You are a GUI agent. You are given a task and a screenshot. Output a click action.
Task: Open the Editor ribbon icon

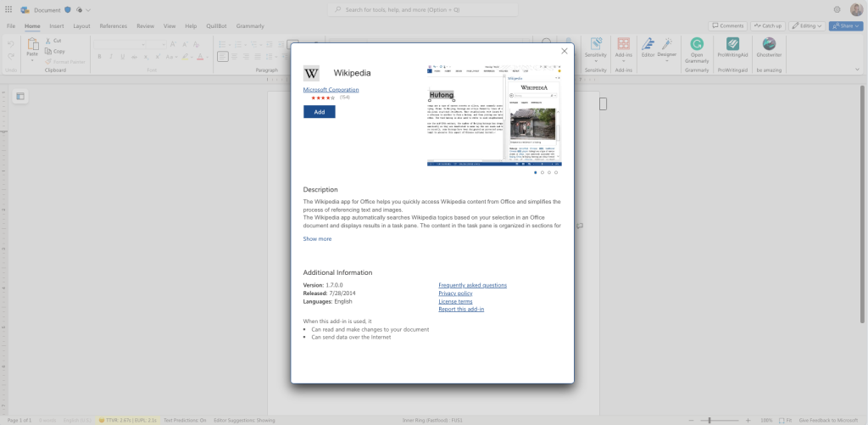[648, 44]
